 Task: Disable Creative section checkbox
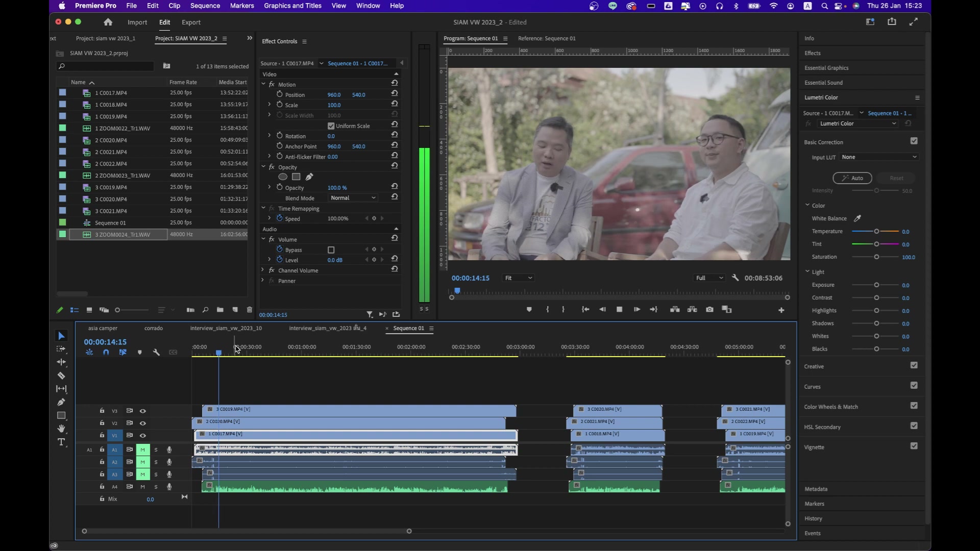click(x=914, y=365)
